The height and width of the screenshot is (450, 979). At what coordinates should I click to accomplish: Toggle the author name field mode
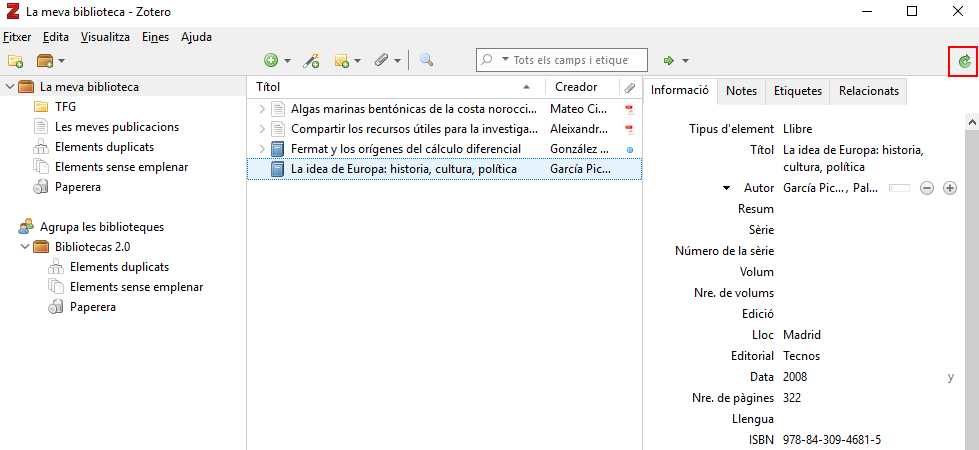(900, 188)
